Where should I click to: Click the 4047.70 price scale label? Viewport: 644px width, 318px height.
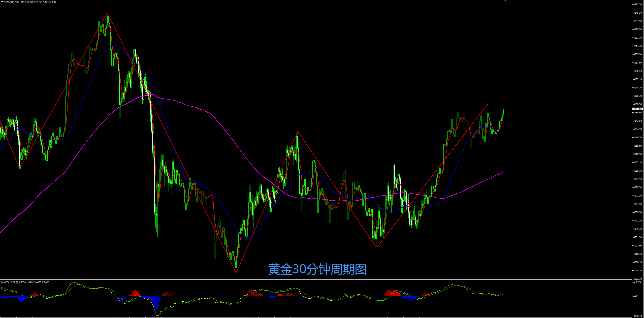coord(637,221)
